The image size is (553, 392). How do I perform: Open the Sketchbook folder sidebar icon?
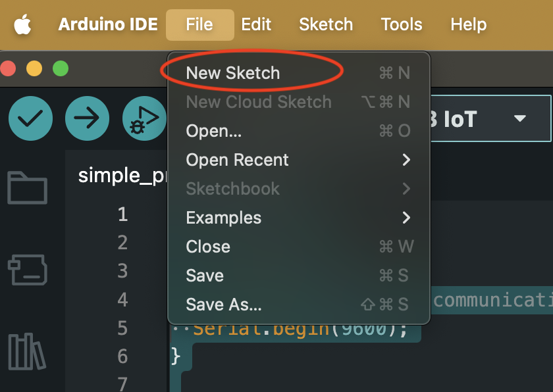[27, 188]
